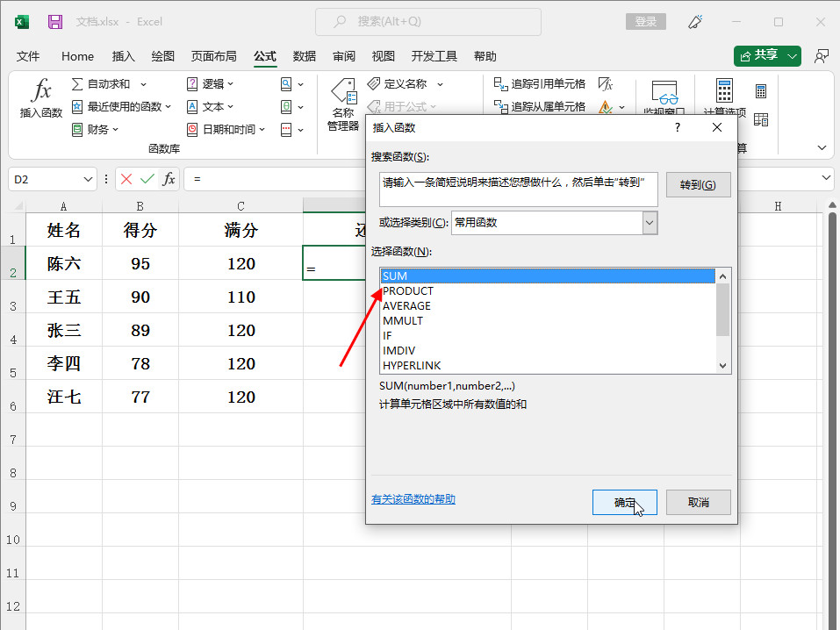The width and height of the screenshot is (840, 630).
Task: Cancel the entry with the red X icon
Action: [x=126, y=179]
